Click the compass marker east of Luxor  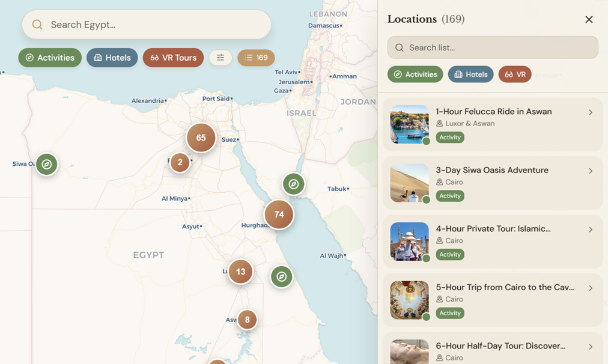click(281, 277)
